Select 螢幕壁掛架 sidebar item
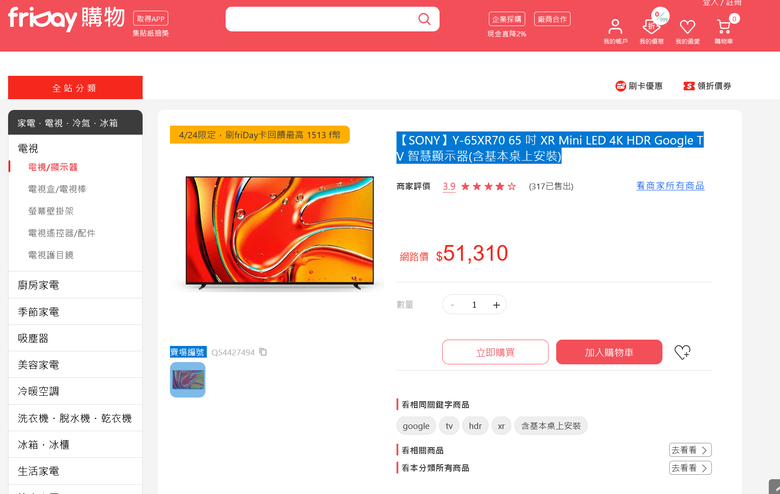Screen dimensions: 780x494 tap(51, 211)
